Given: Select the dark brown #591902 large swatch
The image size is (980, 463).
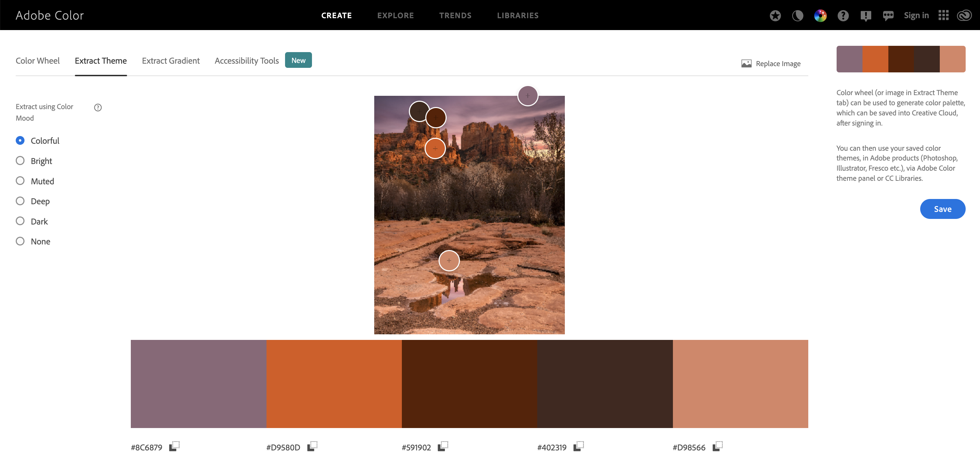Looking at the screenshot, I should (469, 384).
